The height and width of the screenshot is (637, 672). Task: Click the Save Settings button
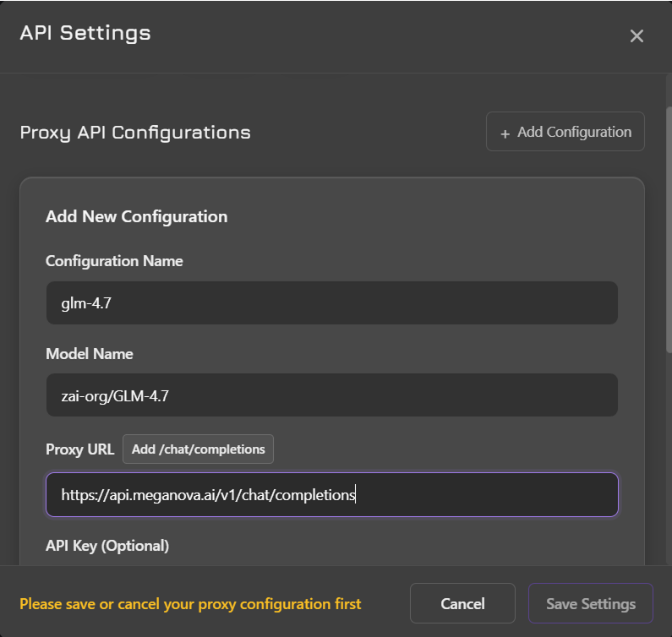tap(590, 603)
